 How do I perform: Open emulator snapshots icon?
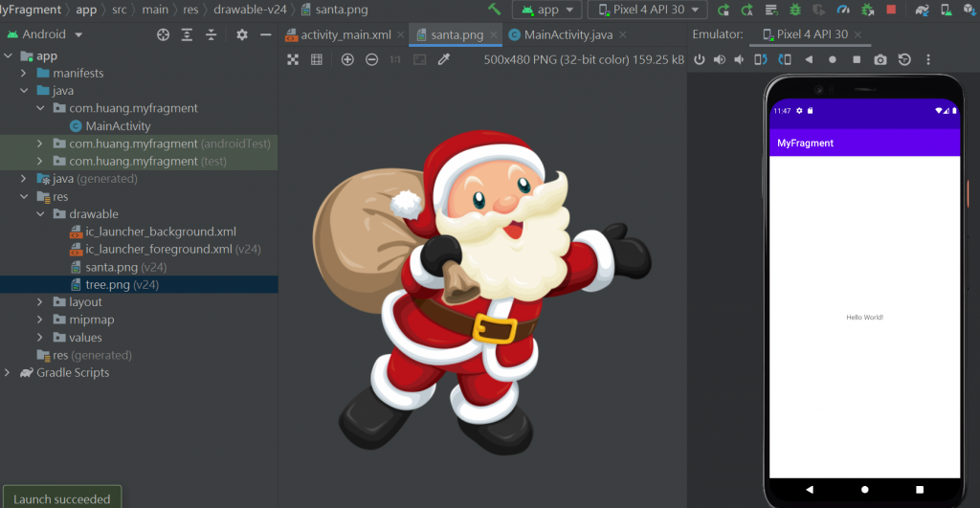(904, 59)
